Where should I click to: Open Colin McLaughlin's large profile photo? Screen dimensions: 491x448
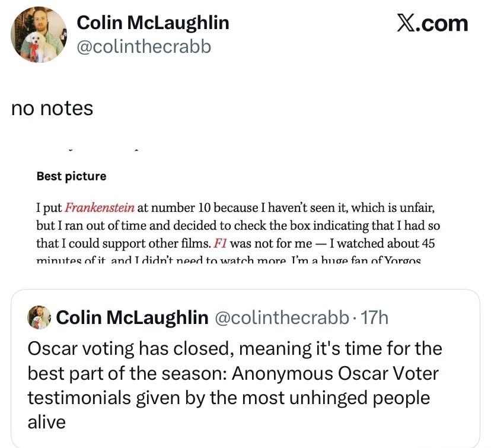(x=39, y=34)
